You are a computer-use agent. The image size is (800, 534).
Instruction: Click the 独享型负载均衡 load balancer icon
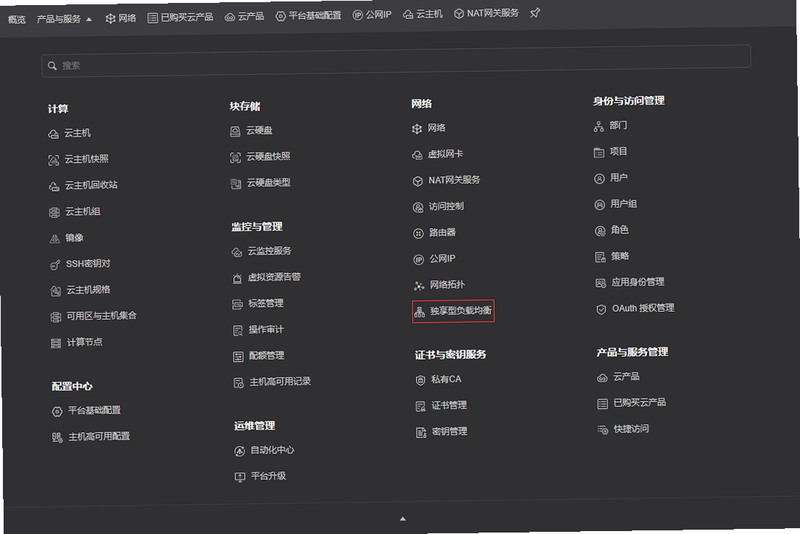coord(419,312)
